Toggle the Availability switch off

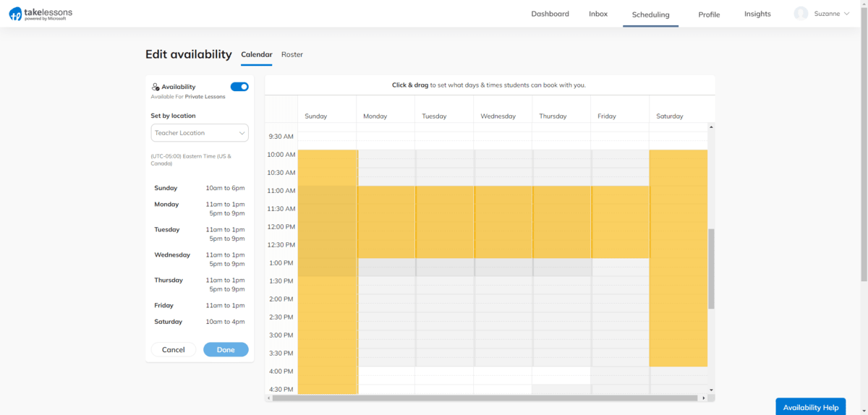coord(239,87)
